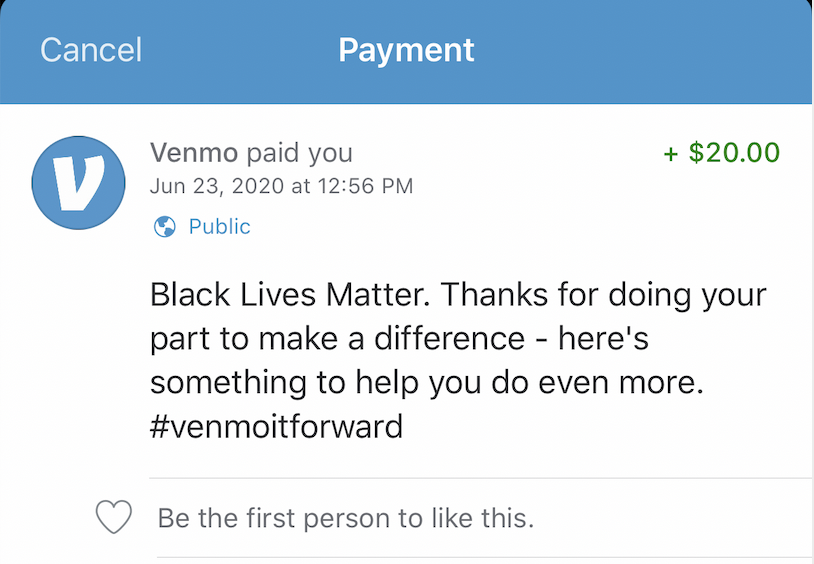Click the green plus sign before $20.00
The width and height of the screenshot is (814, 564).
(671, 154)
